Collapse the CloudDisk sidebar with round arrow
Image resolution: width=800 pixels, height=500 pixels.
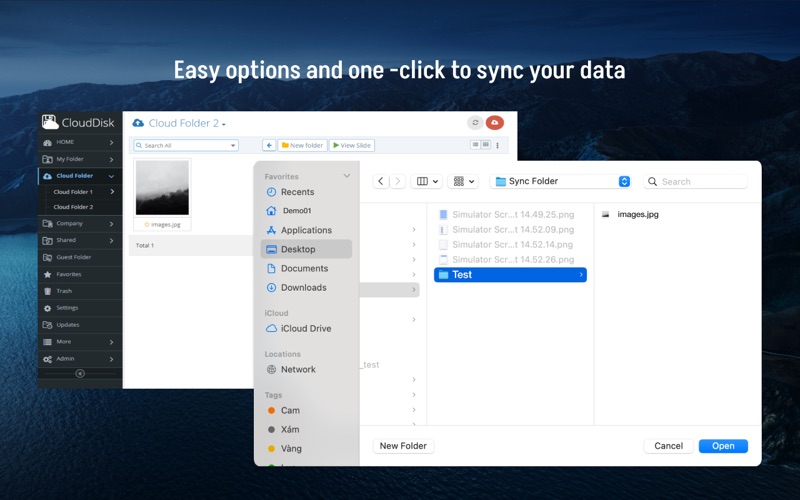tap(80, 373)
